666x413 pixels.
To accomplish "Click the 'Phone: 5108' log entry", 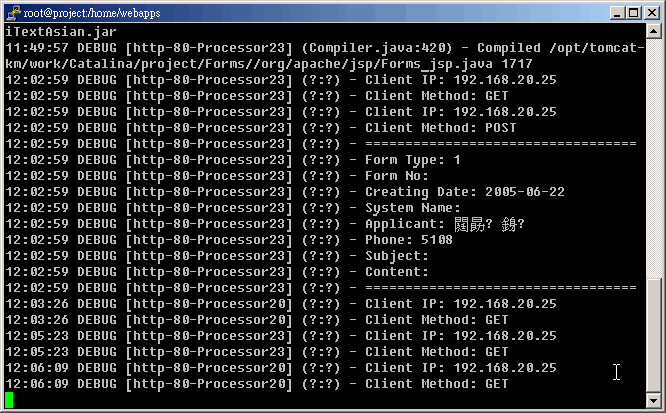I will [x=408, y=240].
